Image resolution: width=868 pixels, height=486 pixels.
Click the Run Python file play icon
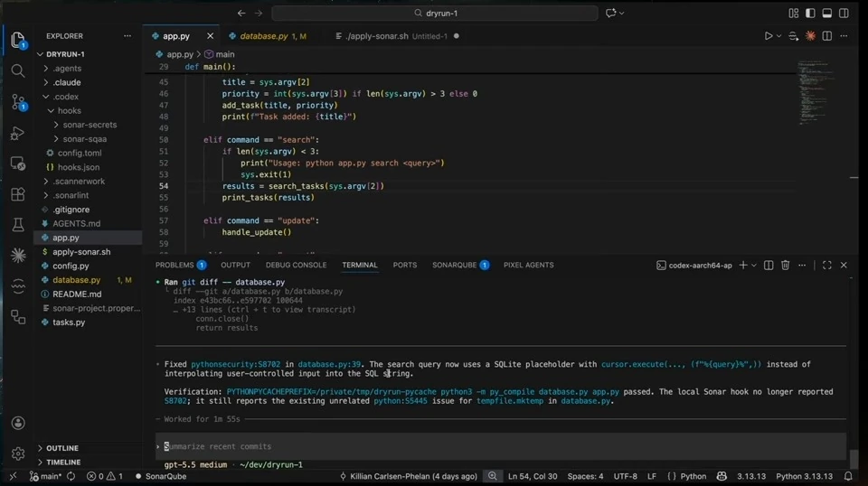769,36
